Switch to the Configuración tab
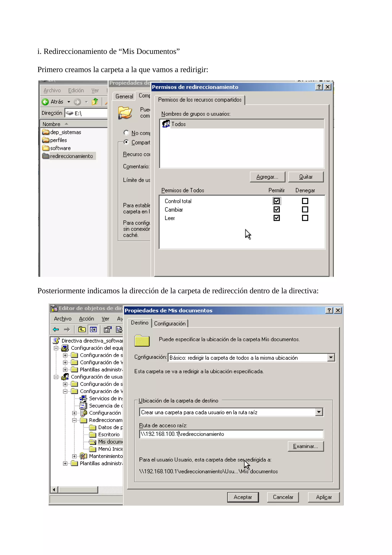This screenshot has width=392, height=555. pyautogui.click(x=170, y=323)
